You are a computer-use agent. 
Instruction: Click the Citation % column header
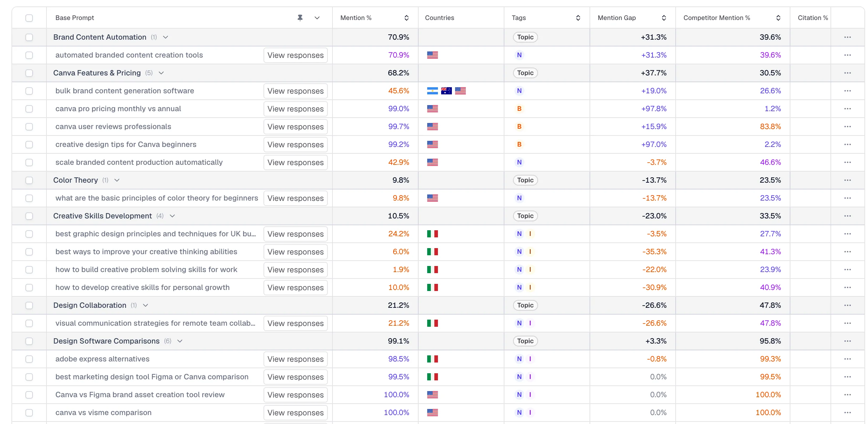(813, 18)
